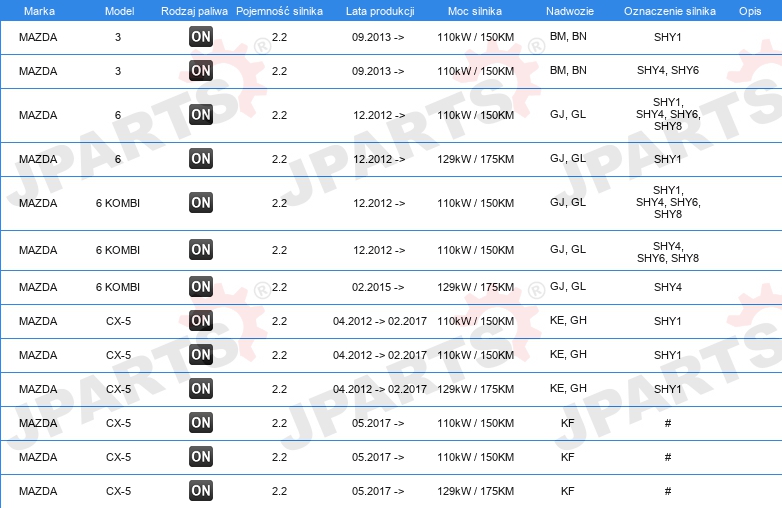Click '#' engine code in the CX-5 175KM row

click(668, 491)
